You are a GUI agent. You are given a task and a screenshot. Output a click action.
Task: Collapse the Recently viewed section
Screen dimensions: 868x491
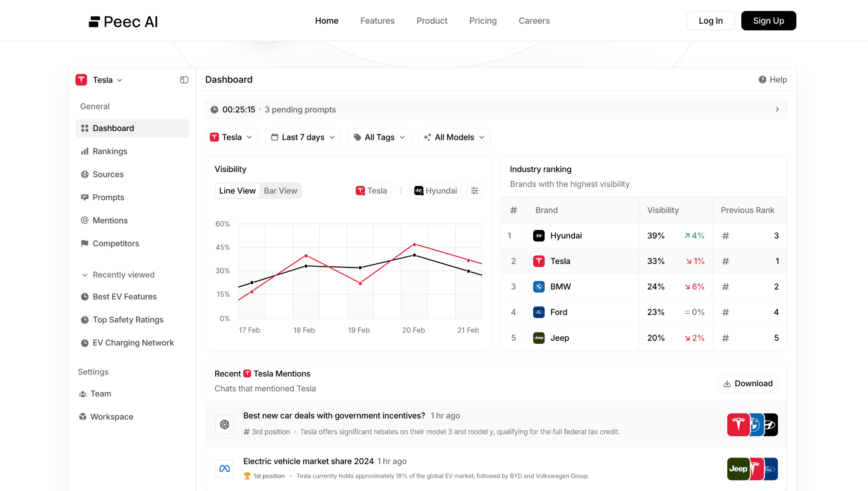click(85, 275)
